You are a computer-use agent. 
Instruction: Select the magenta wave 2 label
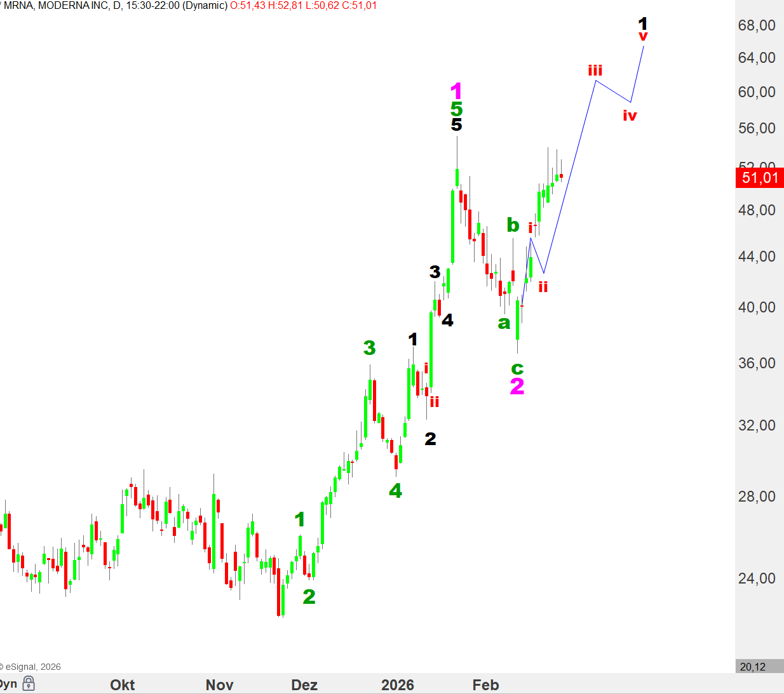click(517, 386)
